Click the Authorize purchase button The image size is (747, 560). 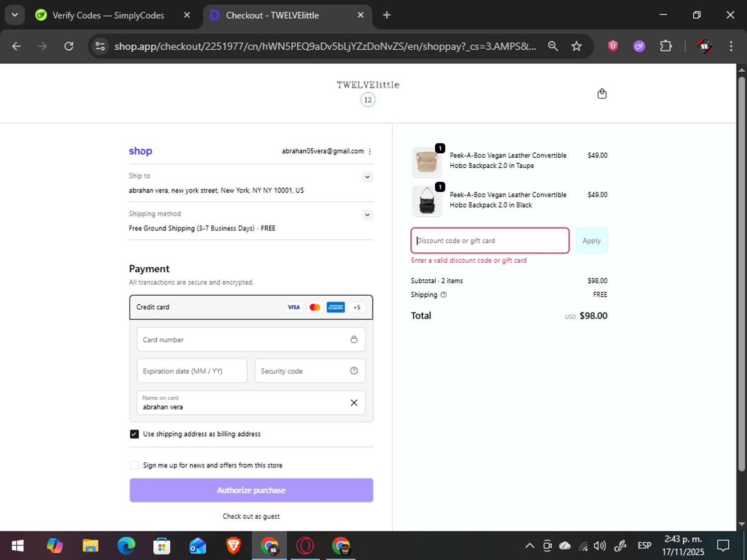click(x=251, y=490)
